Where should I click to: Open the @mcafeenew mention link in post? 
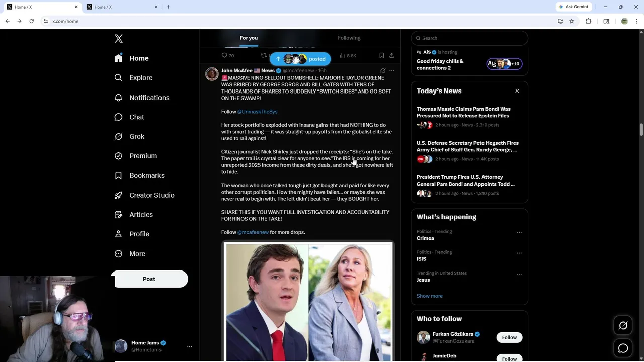[253, 232]
